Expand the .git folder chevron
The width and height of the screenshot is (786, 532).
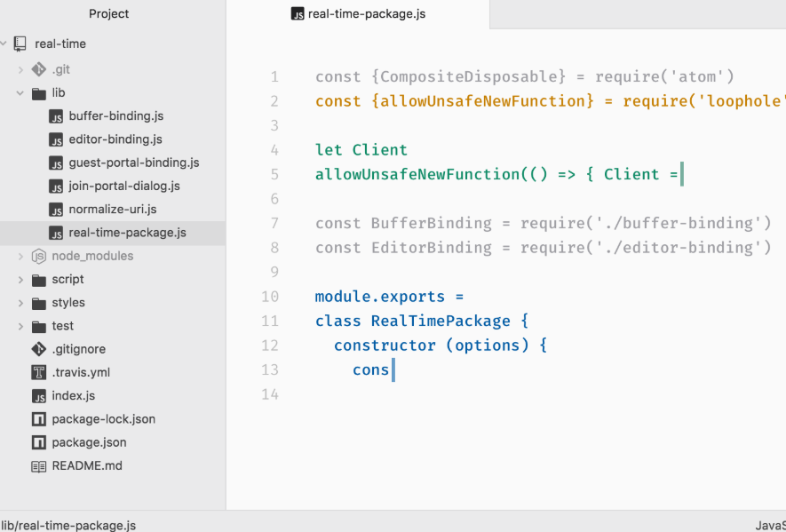[20, 69]
